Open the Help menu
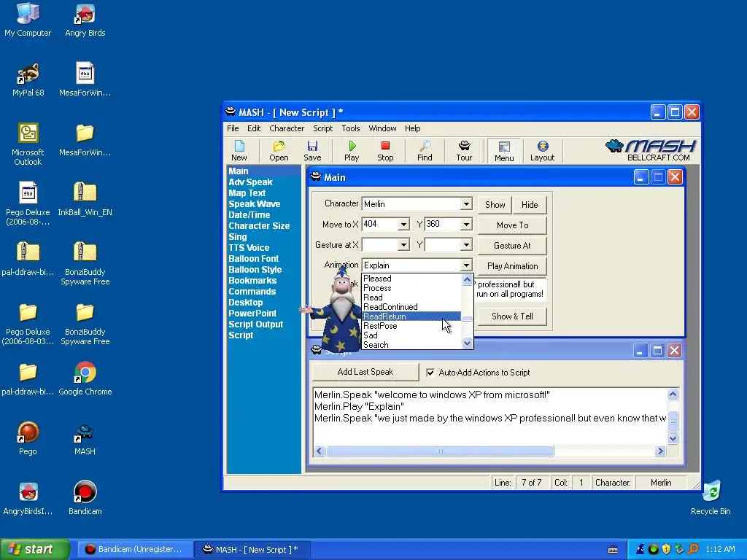Image resolution: width=747 pixels, height=560 pixels. click(413, 128)
